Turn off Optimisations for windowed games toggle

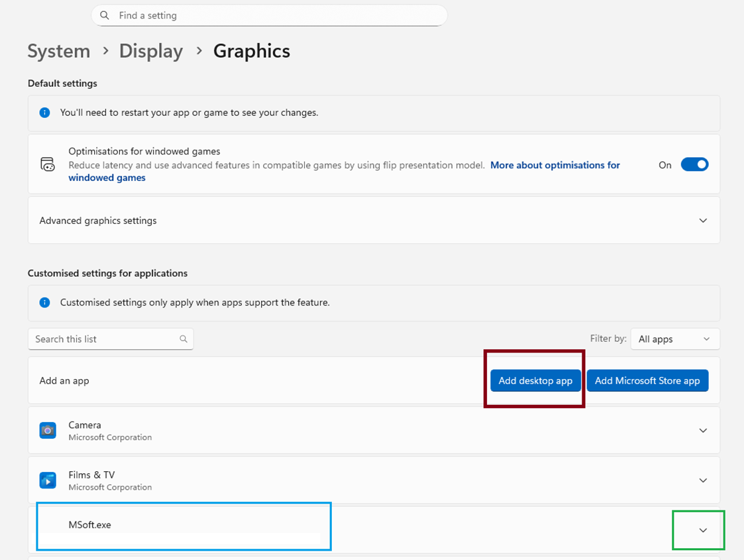point(694,165)
